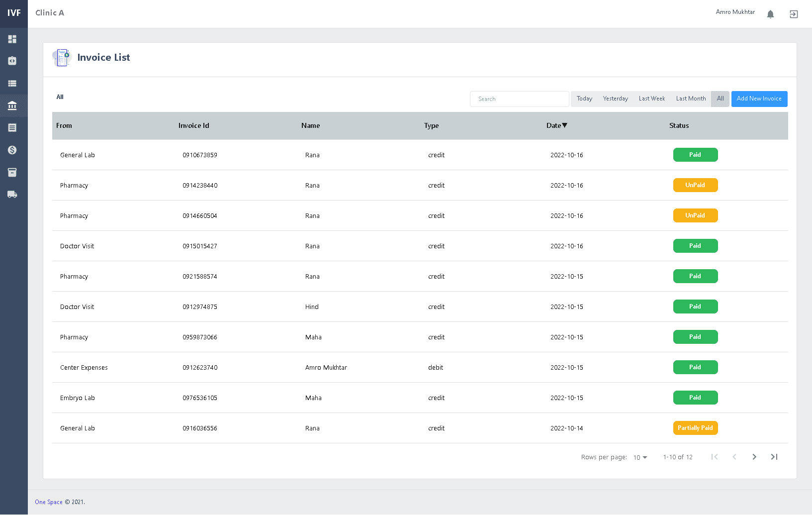Open the receipt icon in the sidebar
This screenshot has height=515, width=812.
(13, 127)
